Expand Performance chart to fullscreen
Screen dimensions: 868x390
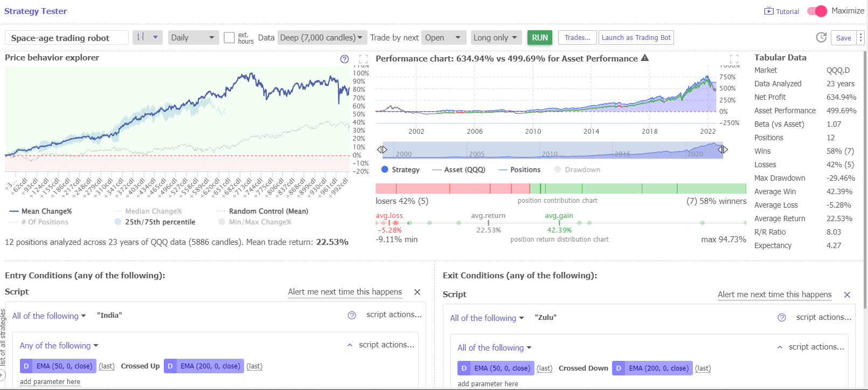pos(734,59)
